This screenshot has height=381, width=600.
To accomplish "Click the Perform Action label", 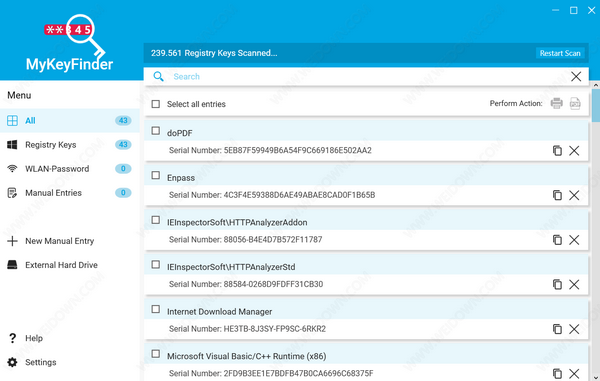I will tap(516, 103).
